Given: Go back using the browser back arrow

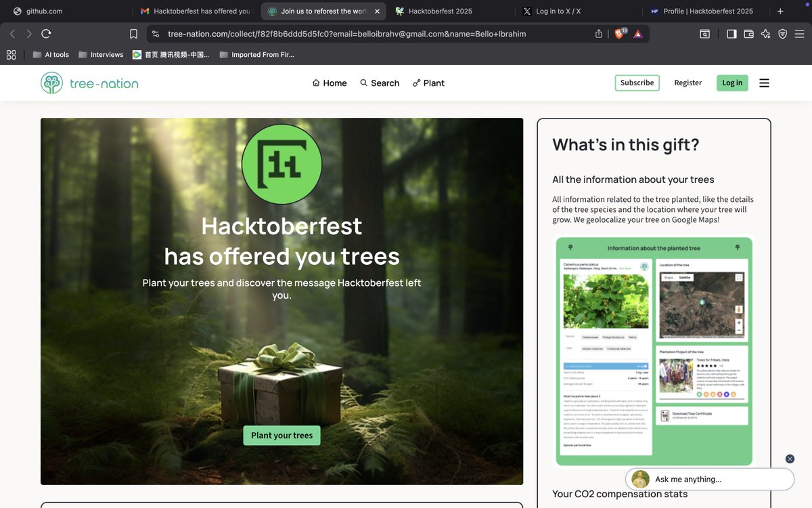Looking at the screenshot, I should click(x=12, y=34).
